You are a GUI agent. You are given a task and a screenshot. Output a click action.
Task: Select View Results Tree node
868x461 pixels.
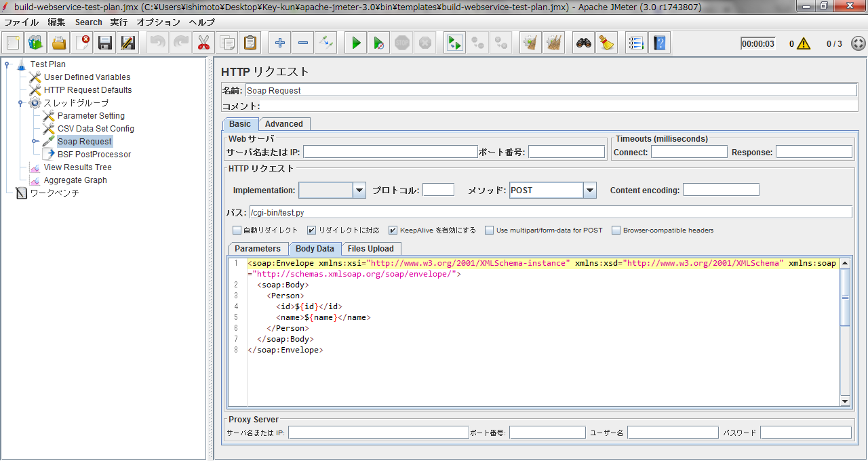(78, 167)
